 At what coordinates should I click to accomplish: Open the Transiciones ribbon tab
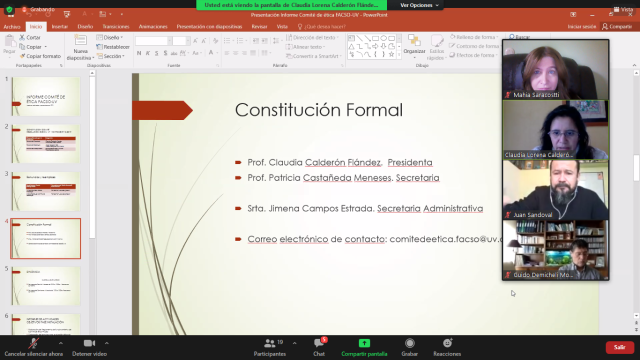116,27
